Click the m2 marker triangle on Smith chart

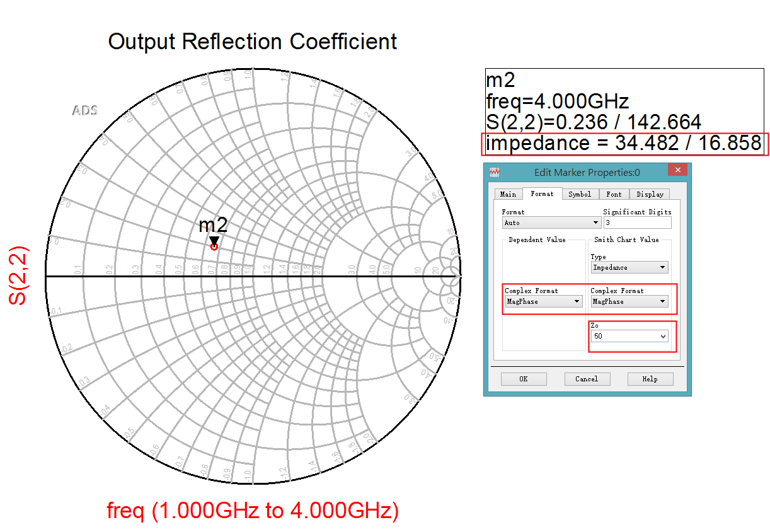[214, 241]
